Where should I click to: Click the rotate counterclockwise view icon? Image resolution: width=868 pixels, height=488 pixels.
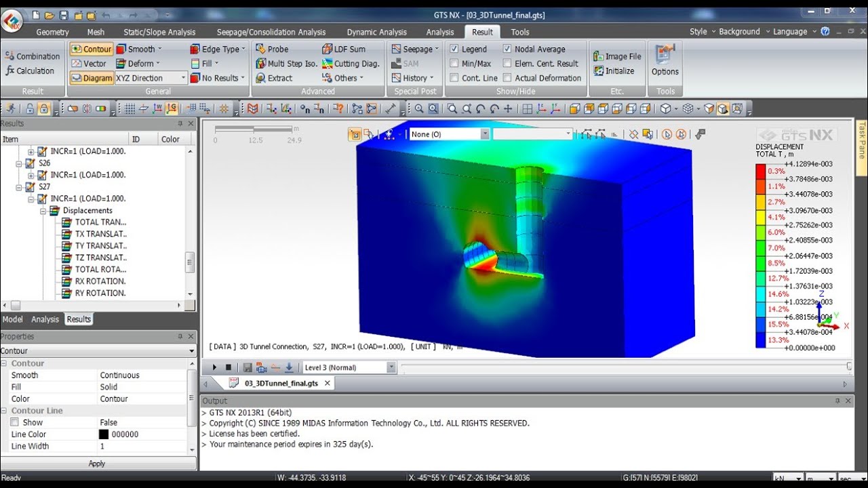coord(480,108)
